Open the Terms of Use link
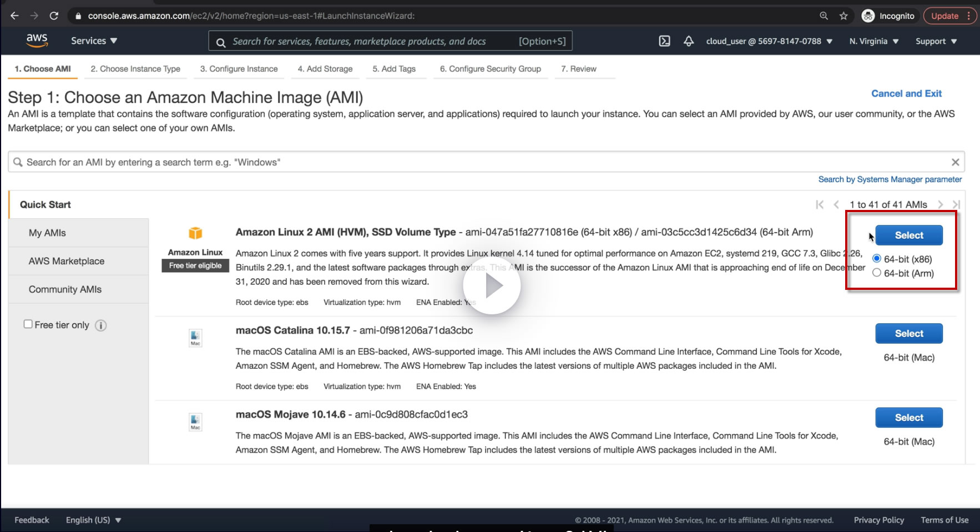Viewport: 980px width, 532px height. click(x=944, y=520)
